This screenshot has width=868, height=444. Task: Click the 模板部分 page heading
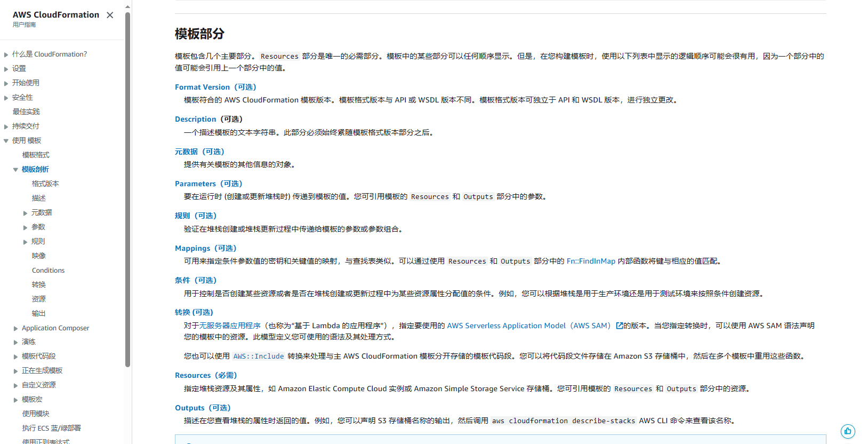[x=199, y=34]
